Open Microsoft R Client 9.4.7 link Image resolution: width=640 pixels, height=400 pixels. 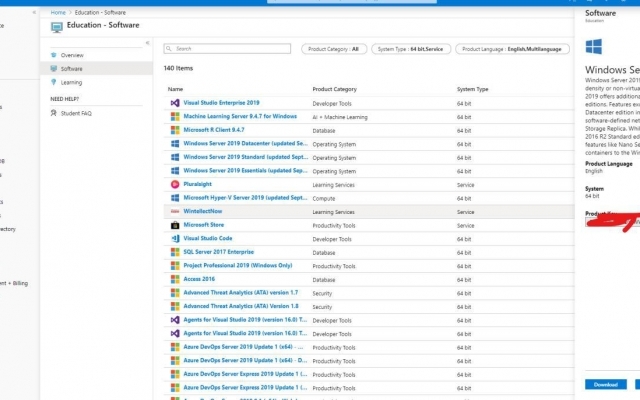214,130
